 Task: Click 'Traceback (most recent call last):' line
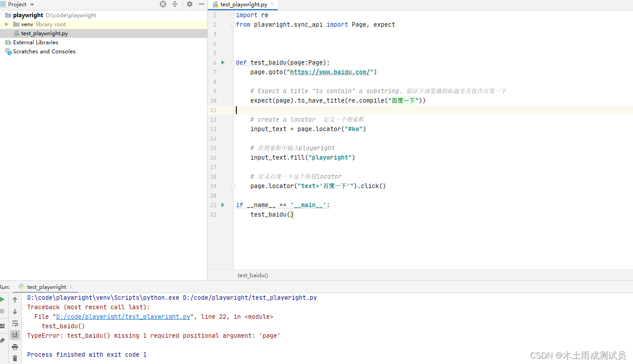click(89, 307)
